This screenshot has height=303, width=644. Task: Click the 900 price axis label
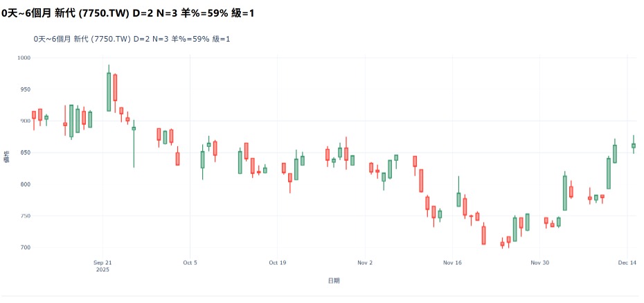click(x=25, y=121)
